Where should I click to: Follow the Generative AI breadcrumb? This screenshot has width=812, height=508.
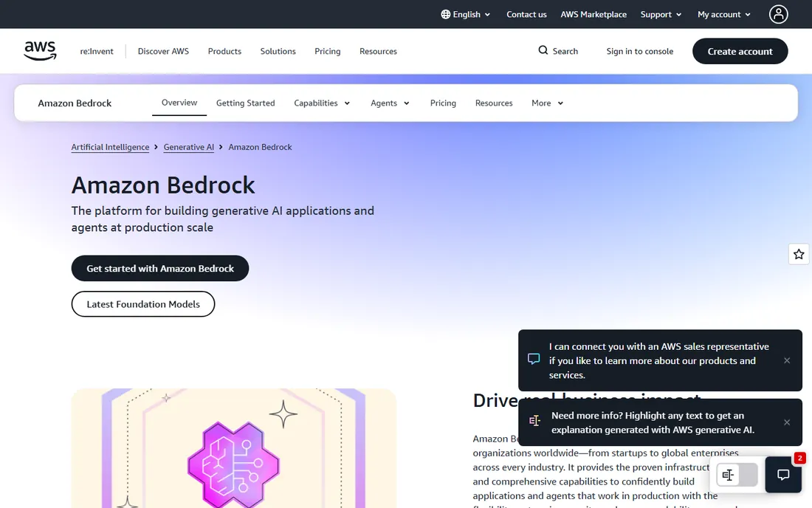tap(188, 147)
